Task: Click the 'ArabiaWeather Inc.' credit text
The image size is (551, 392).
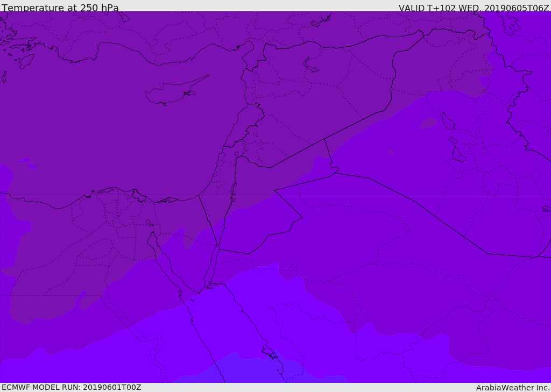Action: (x=513, y=388)
